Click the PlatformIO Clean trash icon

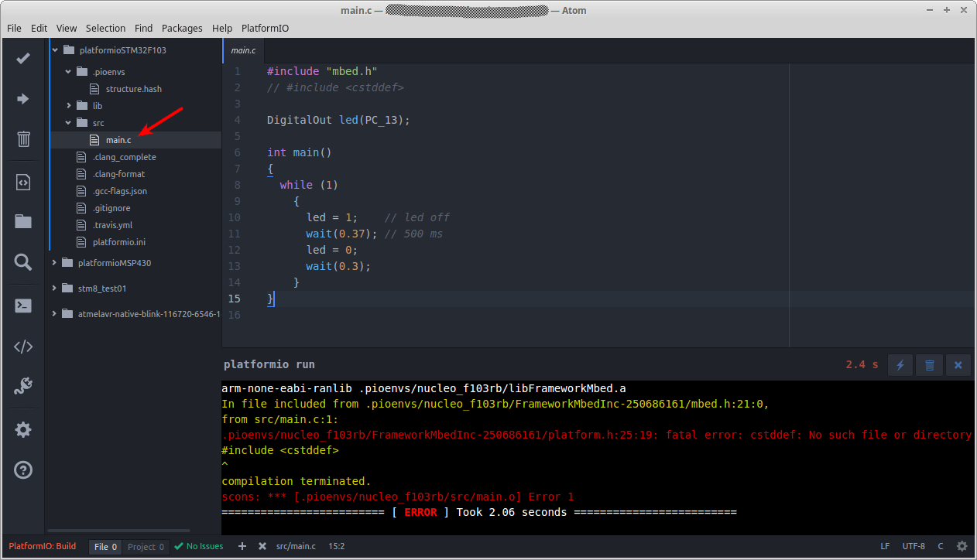(x=23, y=139)
